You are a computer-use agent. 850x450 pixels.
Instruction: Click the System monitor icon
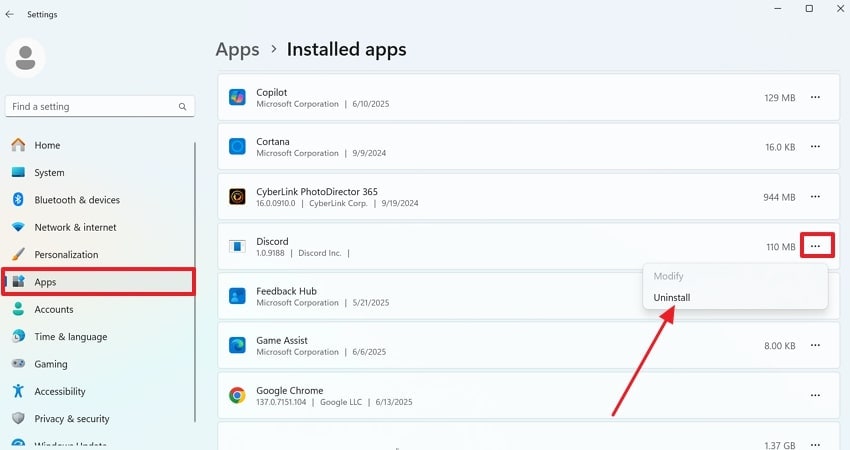[18, 172]
